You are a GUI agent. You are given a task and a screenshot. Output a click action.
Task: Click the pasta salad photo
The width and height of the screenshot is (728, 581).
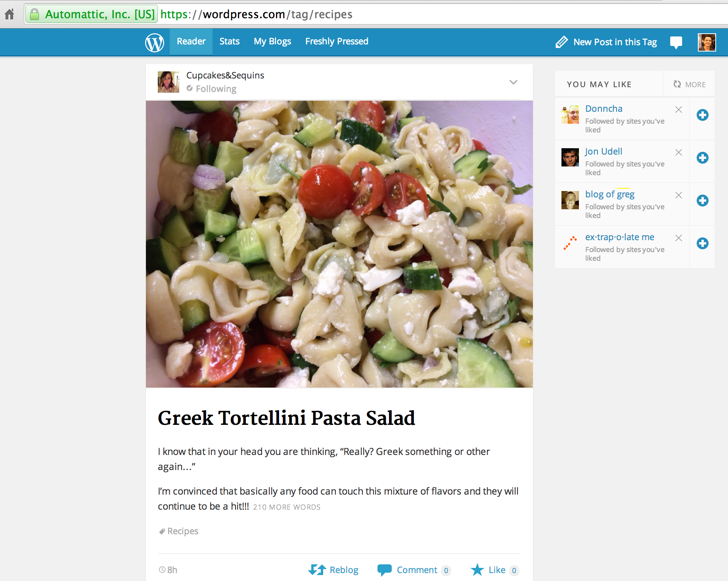tap(339, 244)
